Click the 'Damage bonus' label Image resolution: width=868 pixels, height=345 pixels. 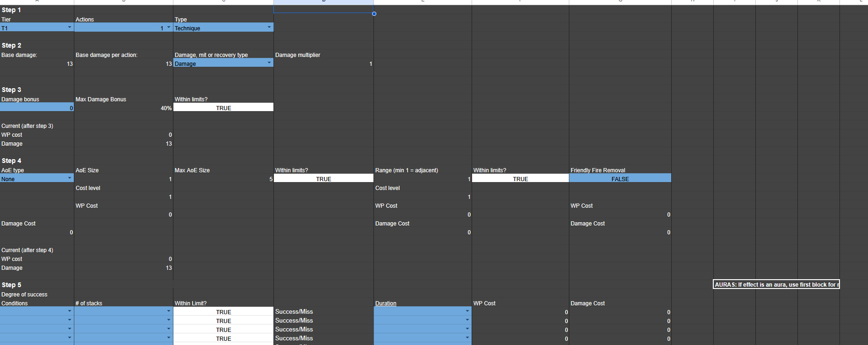point(20,99)
